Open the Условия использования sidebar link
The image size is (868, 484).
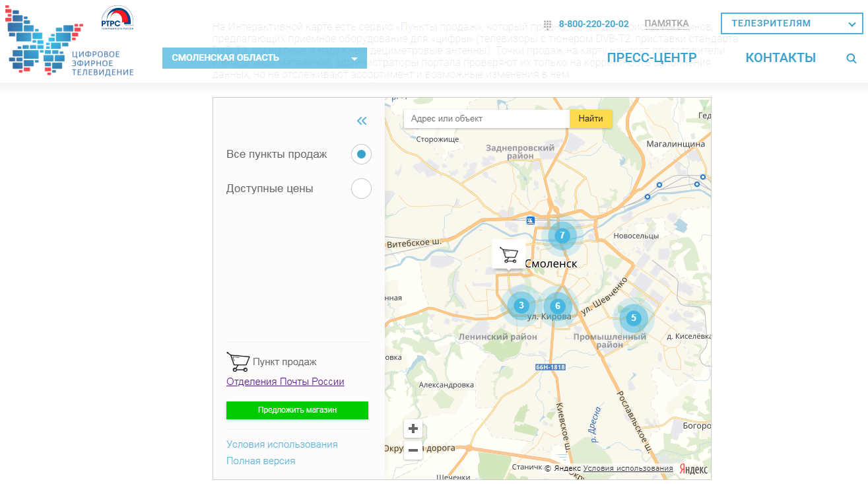pos(282,444)
